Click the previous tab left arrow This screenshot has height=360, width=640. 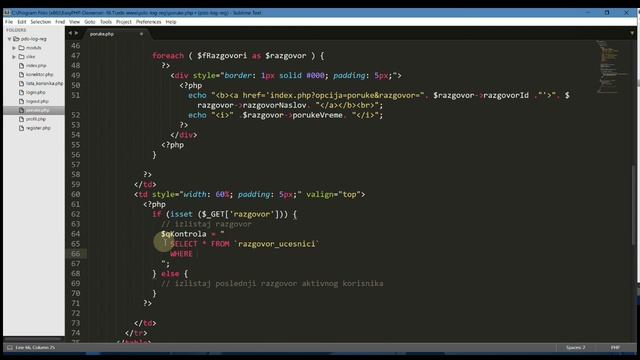click(70, 33)
